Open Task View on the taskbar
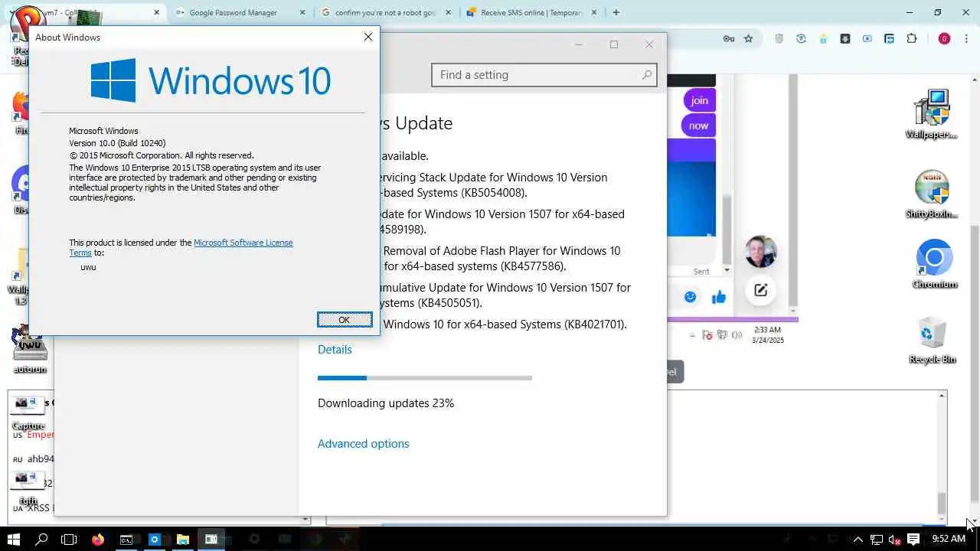 pyautogui.click(x=69, y=540)
